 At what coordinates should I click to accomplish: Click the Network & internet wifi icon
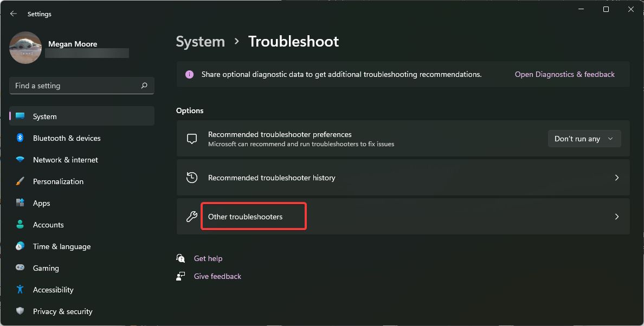tap(20, 160)
